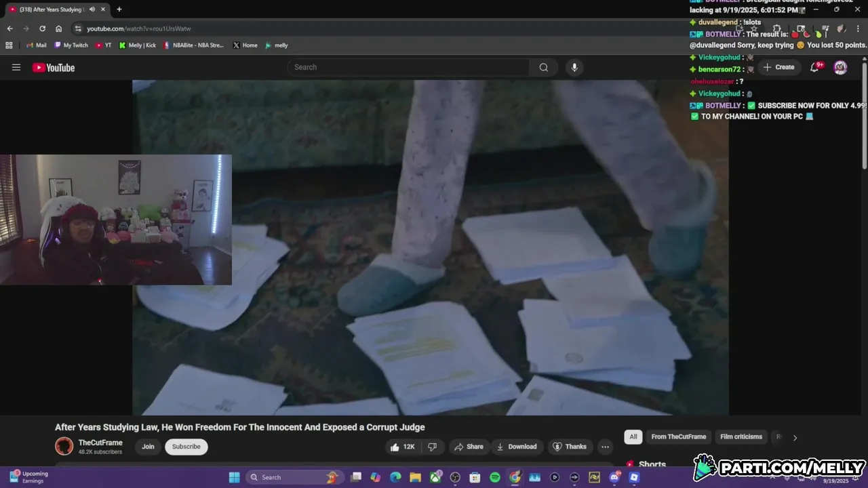Click the YouTube search magnifier button
Image resolution: width=868 pixels, height=488 pixels.
pyautogui.click(x=544, y=67)
